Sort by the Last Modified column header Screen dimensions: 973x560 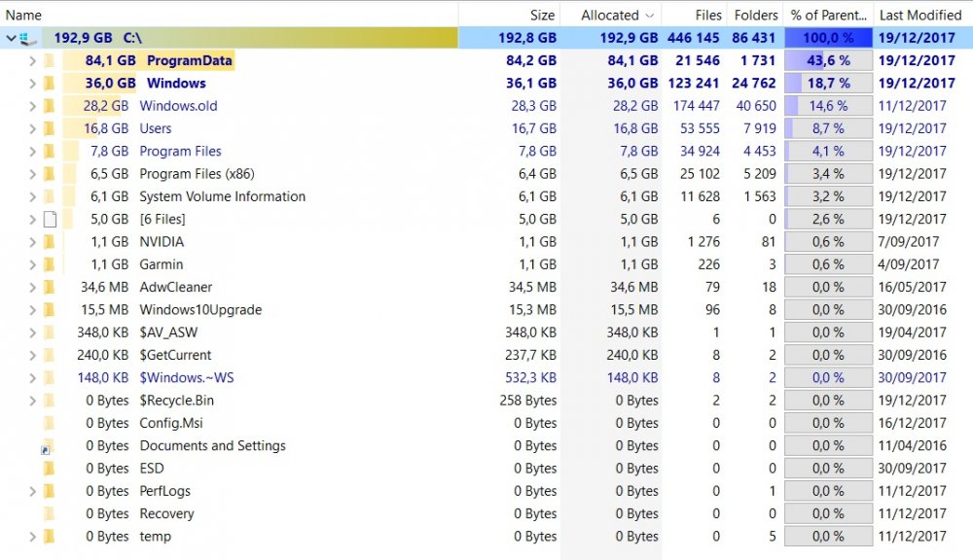(x=919, y=15)
